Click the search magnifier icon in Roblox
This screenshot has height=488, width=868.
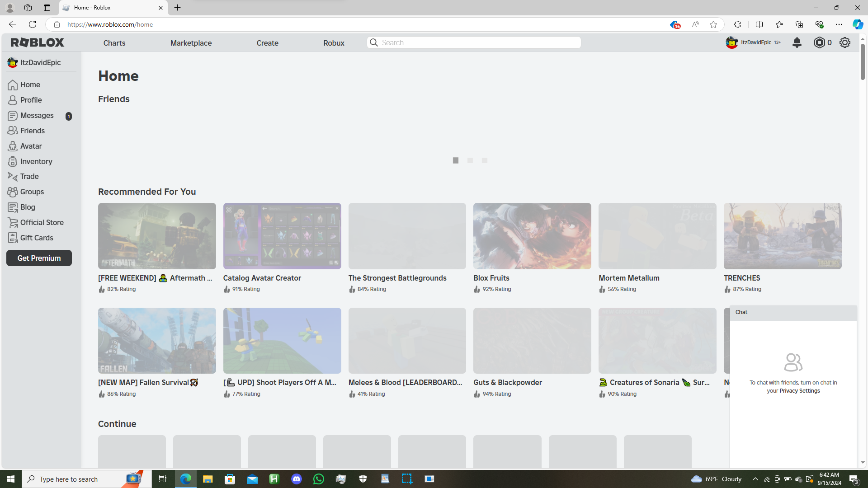(374, 42)
